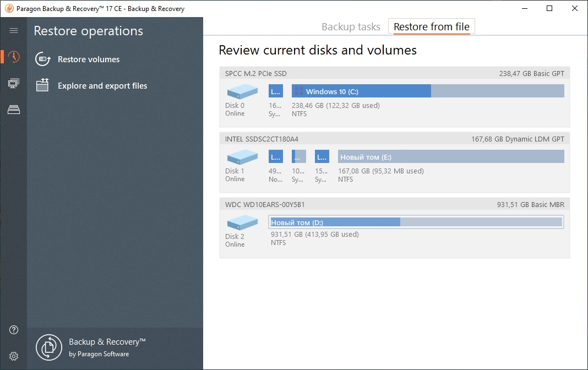588x370 pixels.
Task: Click the Review current disks and volumes heading
Action: (x=318, y=50)
